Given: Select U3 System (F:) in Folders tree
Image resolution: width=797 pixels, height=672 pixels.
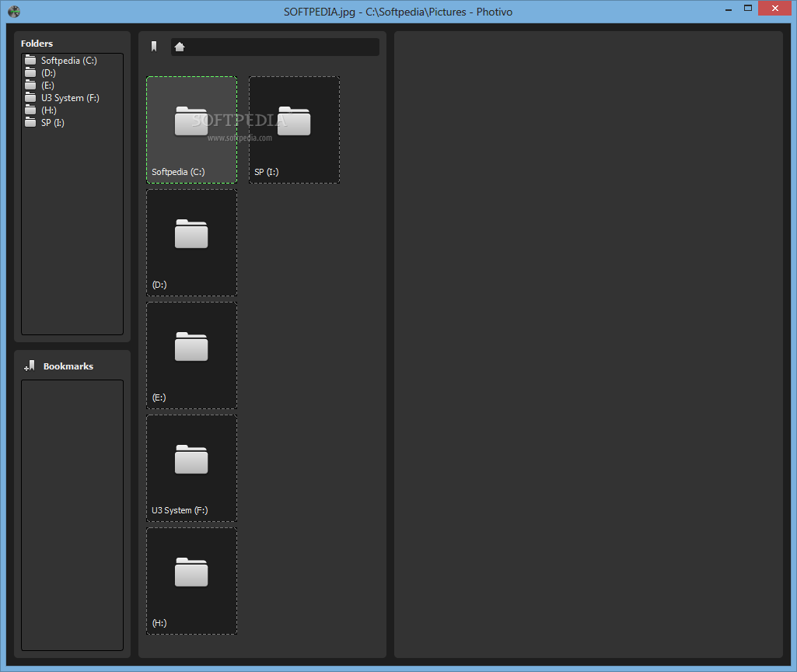Looking at the screenshot, I should pos(70,97).
